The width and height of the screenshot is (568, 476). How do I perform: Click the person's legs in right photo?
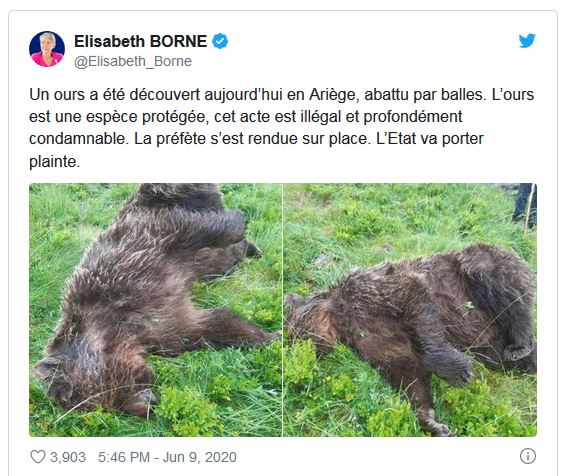click(525, 205)
